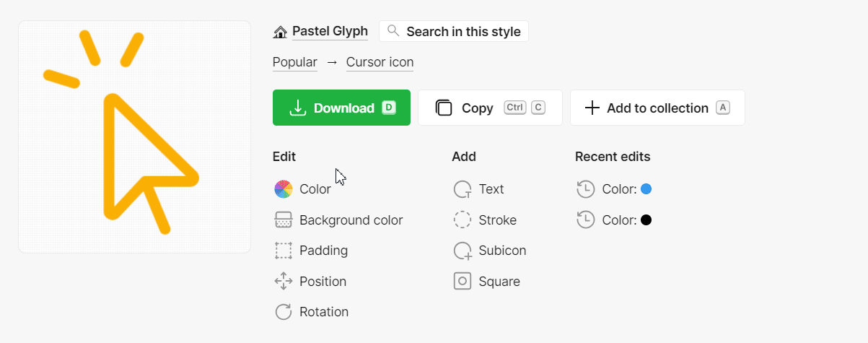Add a Stroke via dashed circle icon
The width and height of the screenshot is (868, 343).
tap(463, 220)
